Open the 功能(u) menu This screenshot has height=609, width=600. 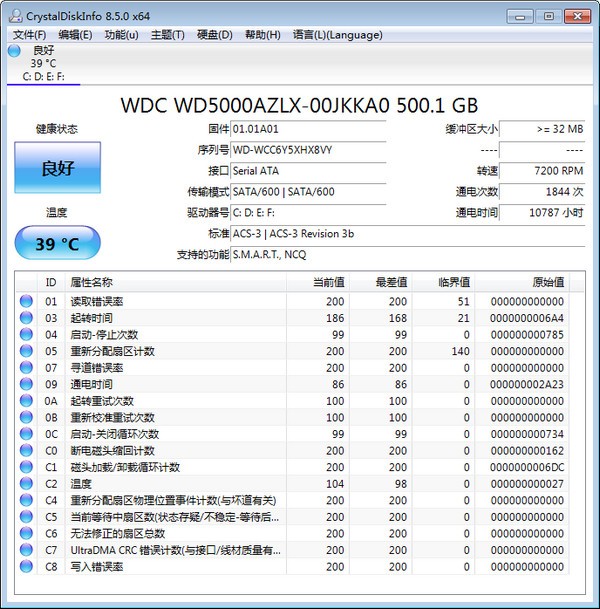coord(121,34)
